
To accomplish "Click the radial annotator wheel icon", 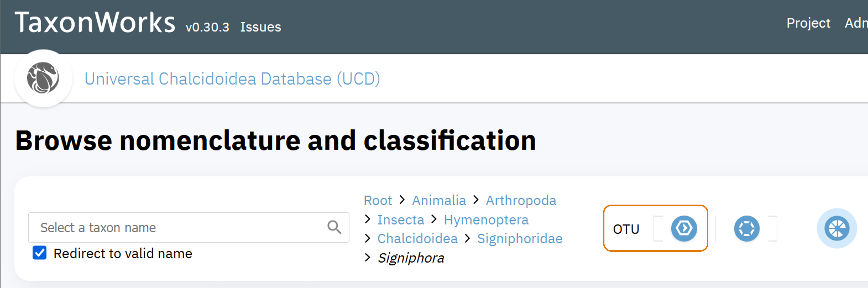I will click(837, 228).
